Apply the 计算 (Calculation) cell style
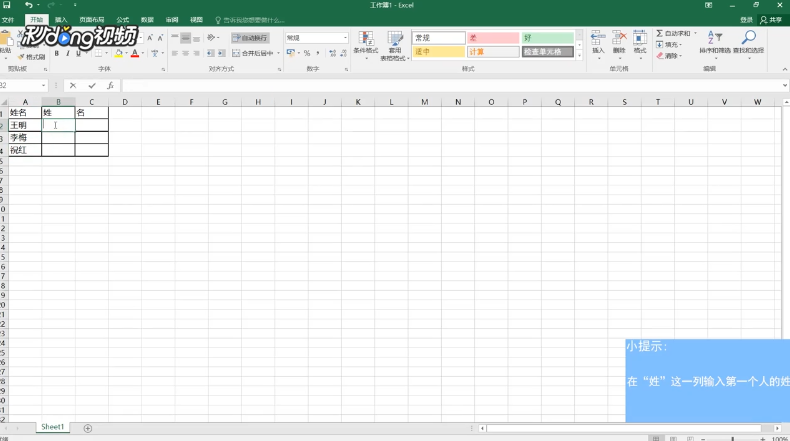 tap(493, 52)
